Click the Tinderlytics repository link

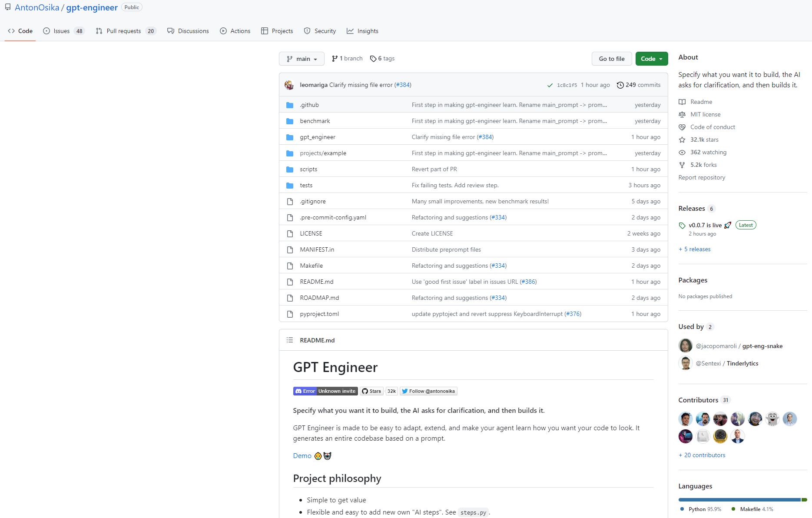pyautogui.click(x=742, y=363)
